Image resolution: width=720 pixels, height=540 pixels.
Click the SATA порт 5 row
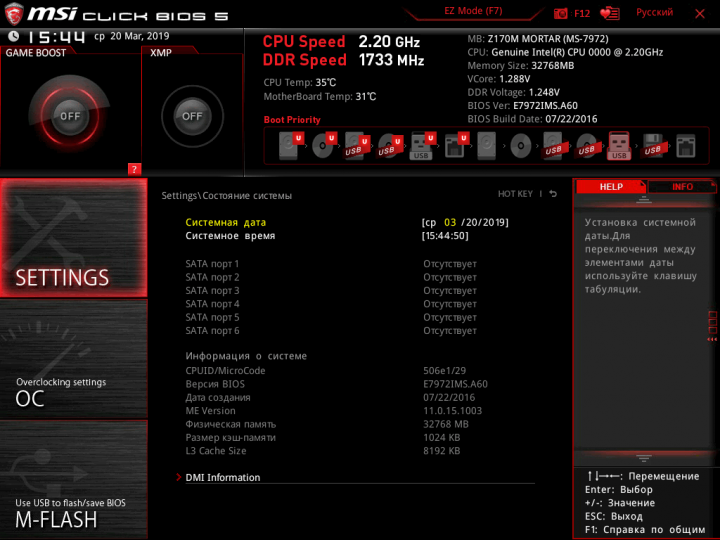pyautogui.click(x=331, y=317)
